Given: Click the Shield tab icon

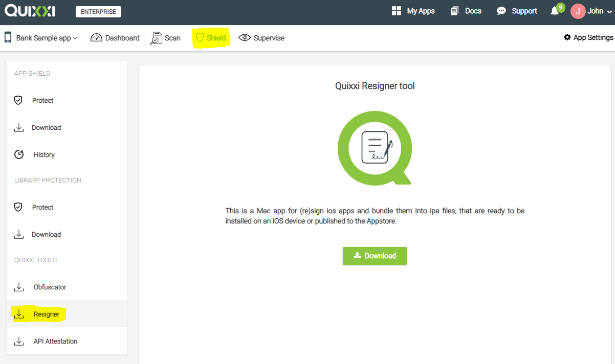Looking at the screenshot, I should point(200,38).
